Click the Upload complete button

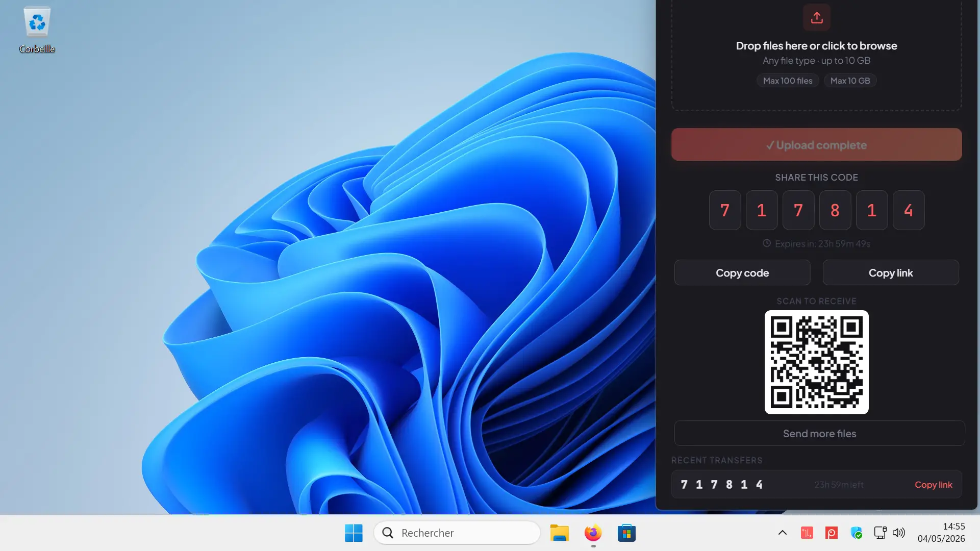(816, 145)
